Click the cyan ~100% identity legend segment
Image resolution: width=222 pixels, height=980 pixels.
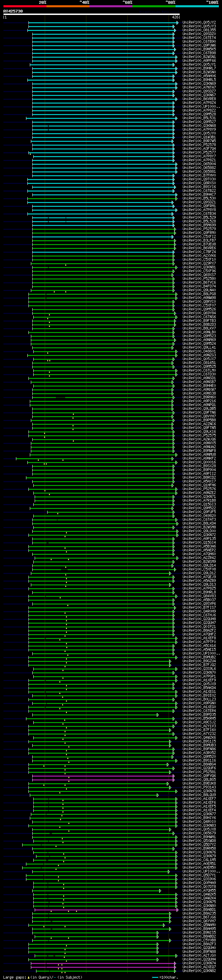pyautogui.click(x=197, y=7)
